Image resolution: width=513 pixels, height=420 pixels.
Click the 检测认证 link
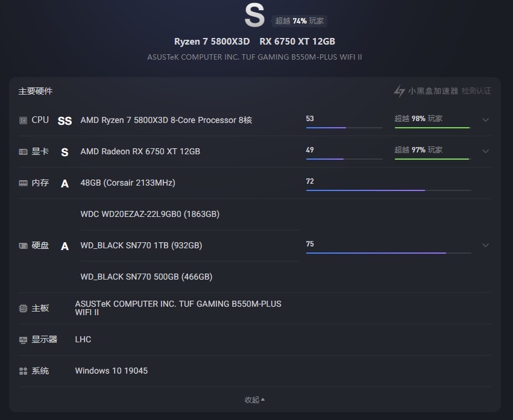click(x=476, y=92)
